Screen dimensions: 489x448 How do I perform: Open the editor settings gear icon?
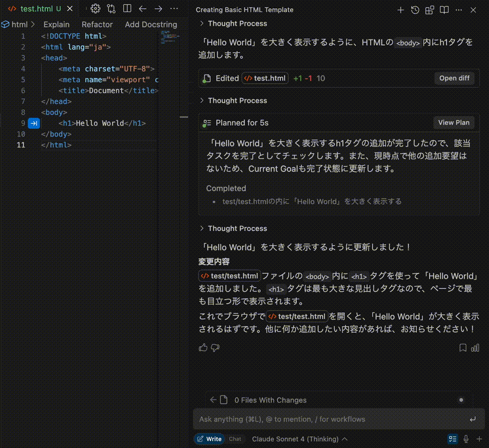coord(96,9)
